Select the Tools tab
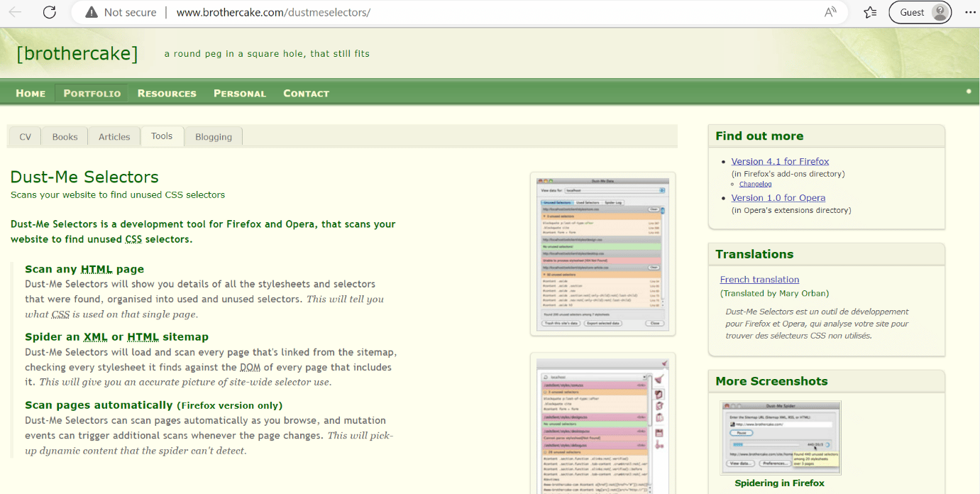Screen dimensions: 980x494 (162, 136)
